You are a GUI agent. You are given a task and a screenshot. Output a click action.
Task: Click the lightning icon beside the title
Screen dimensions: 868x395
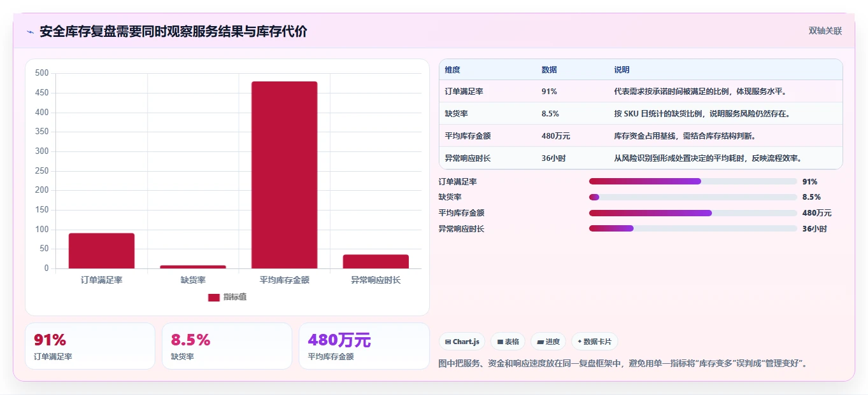[31, 32]
